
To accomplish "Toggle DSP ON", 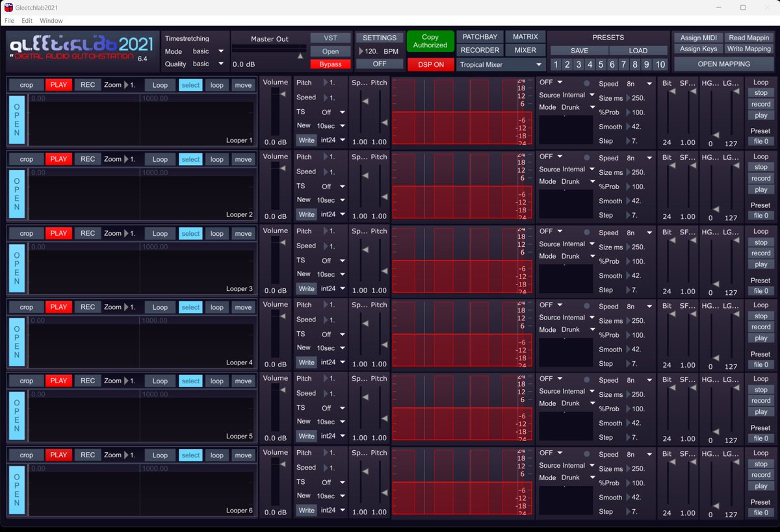I will [x=432, y=64].
